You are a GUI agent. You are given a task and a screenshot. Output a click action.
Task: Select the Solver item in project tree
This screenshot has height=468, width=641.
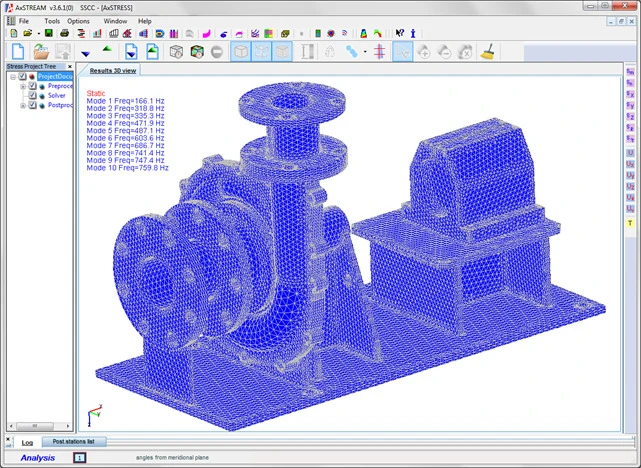[x=57, y=96]
